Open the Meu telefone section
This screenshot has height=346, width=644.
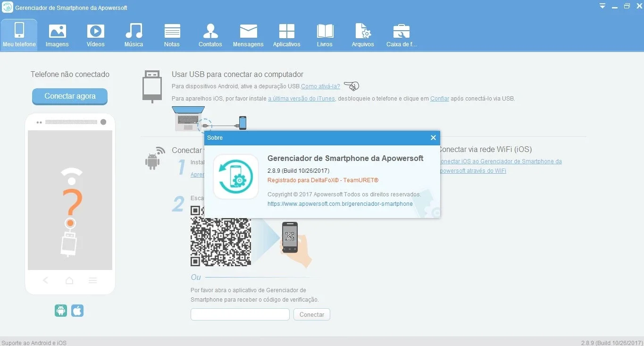click(x=19, y=34)
